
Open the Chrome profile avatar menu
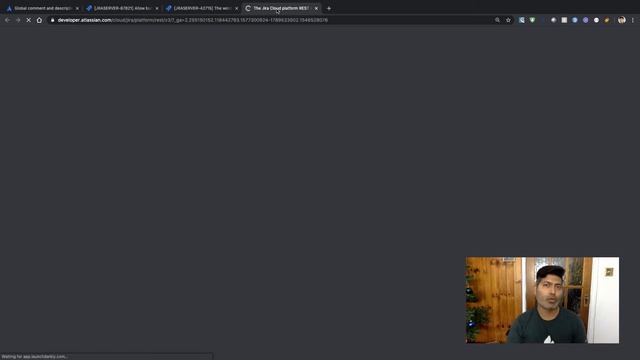[622, 20]
